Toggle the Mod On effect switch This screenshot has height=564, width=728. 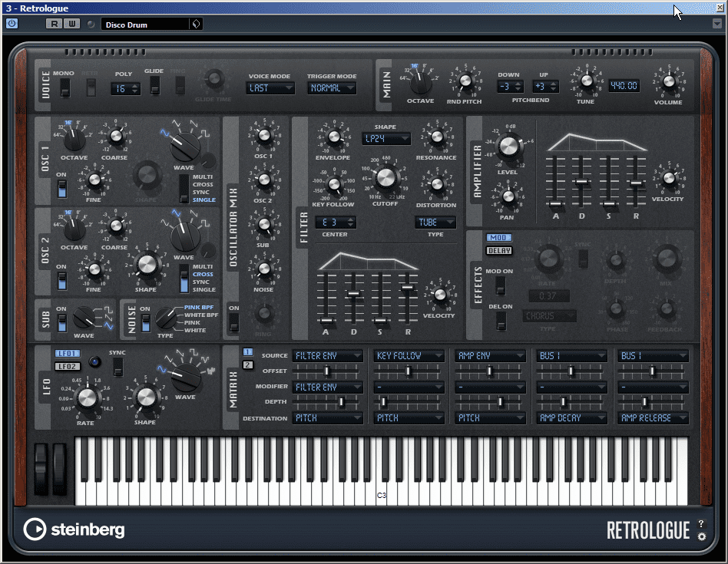[x=501, y=285]
